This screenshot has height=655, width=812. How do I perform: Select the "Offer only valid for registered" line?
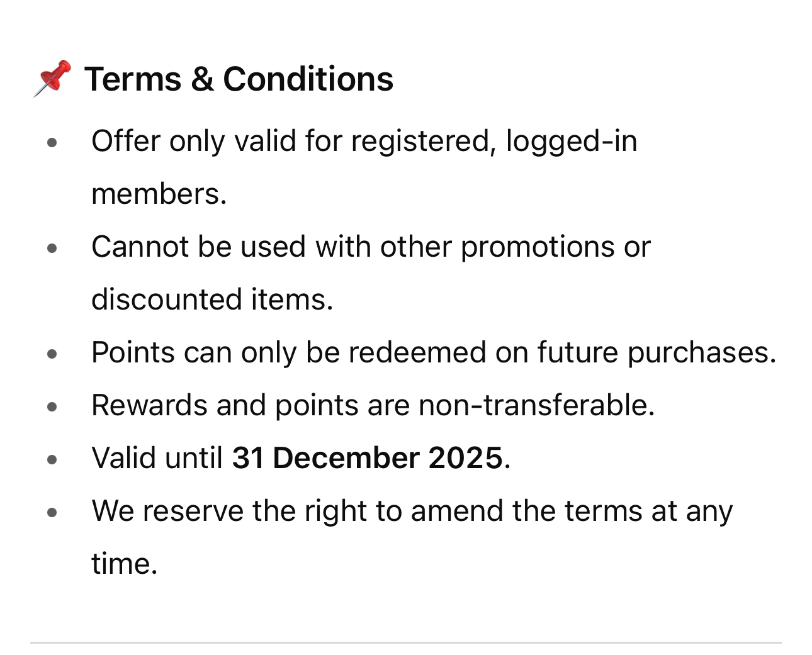[364, 141]
